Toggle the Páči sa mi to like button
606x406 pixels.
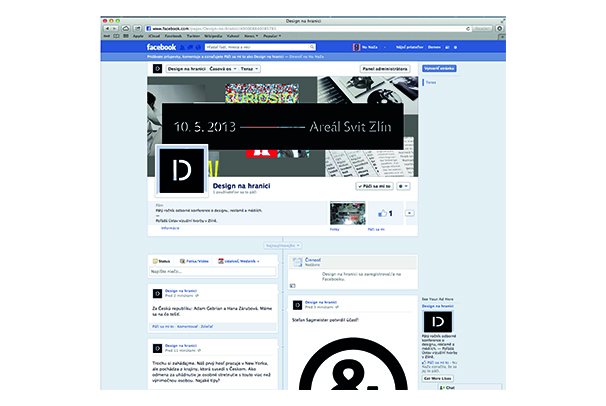pyautogui.click(x=374, y=187)
